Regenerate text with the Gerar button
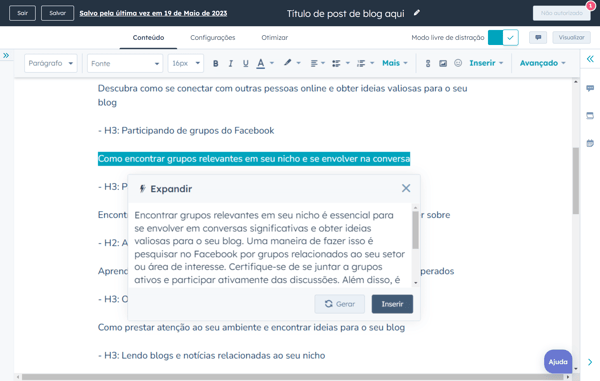 339,304
